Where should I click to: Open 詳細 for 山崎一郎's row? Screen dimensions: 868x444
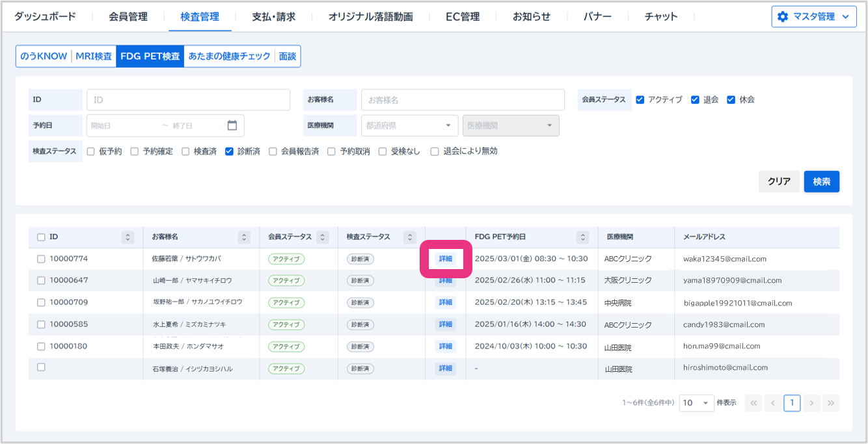click(446, 281)
